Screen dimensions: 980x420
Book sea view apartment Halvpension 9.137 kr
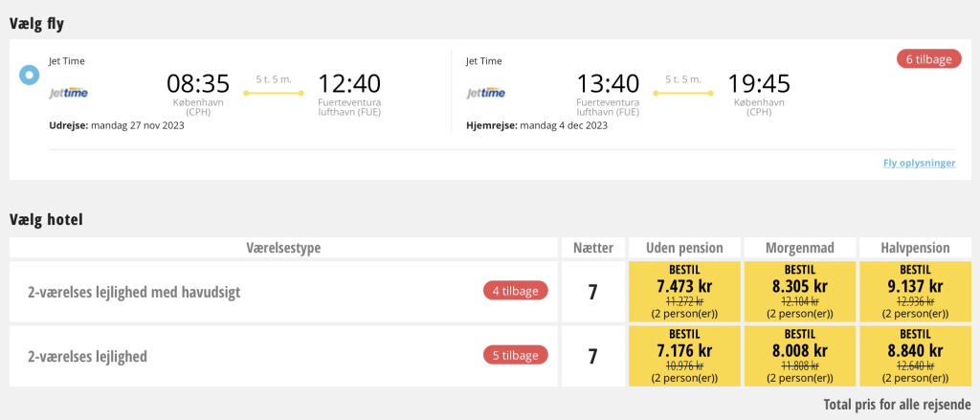(916, 291)
